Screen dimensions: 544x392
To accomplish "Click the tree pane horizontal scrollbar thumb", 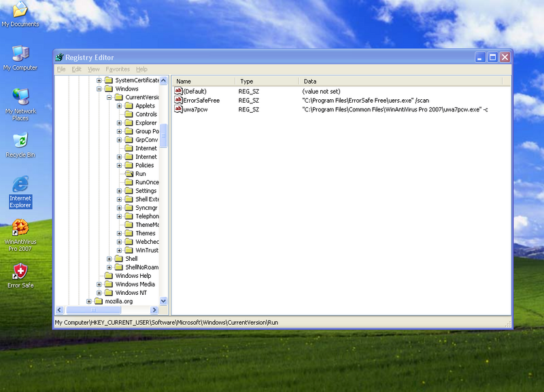I will tap(93, 310).
